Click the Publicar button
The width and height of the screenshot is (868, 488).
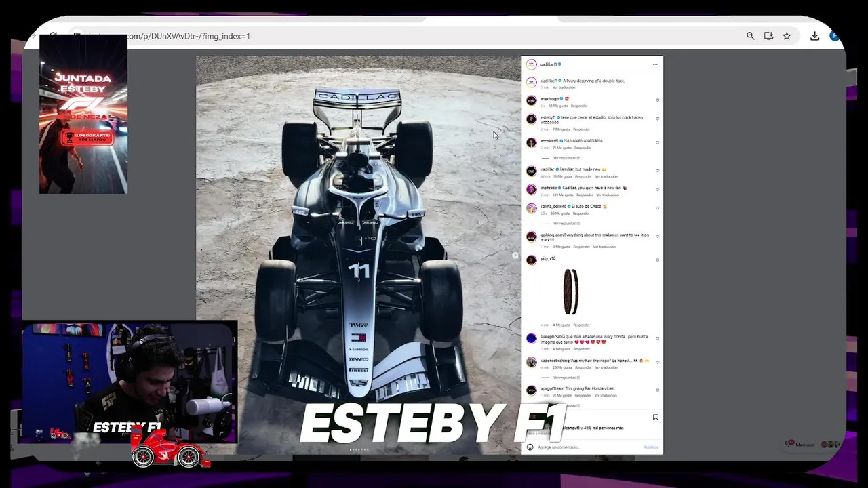[651, 447]
